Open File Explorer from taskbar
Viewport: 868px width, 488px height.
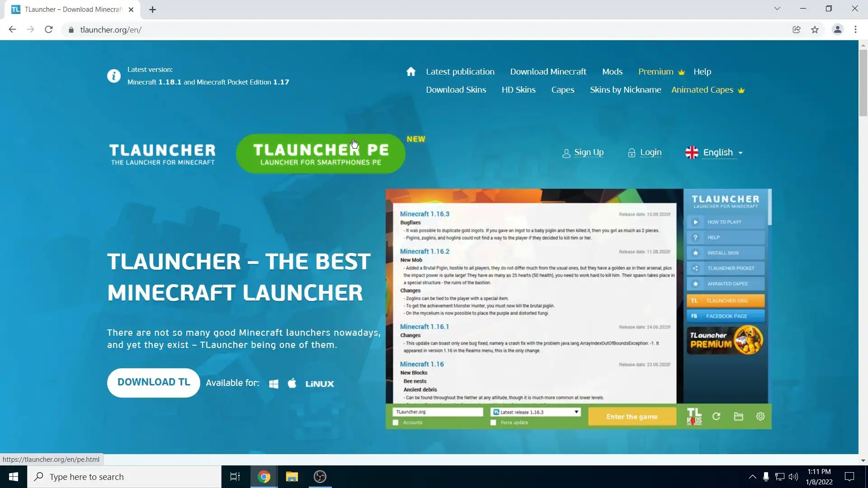tap(292, 477)
